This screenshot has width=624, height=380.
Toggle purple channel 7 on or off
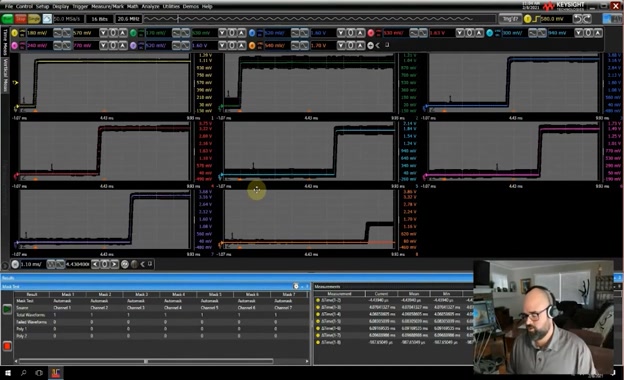point(133,46)
